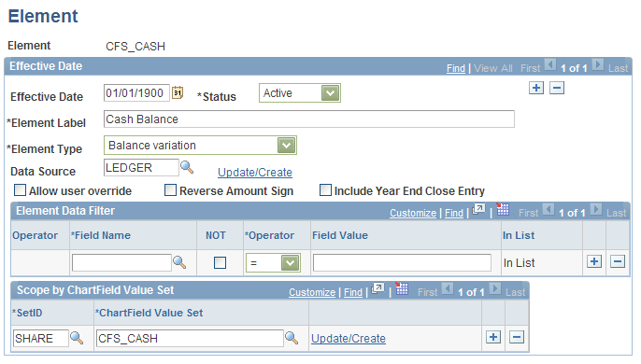641x364 pixels.
Task: Go to next ChartField Value Set row
Action: point(495,288)
